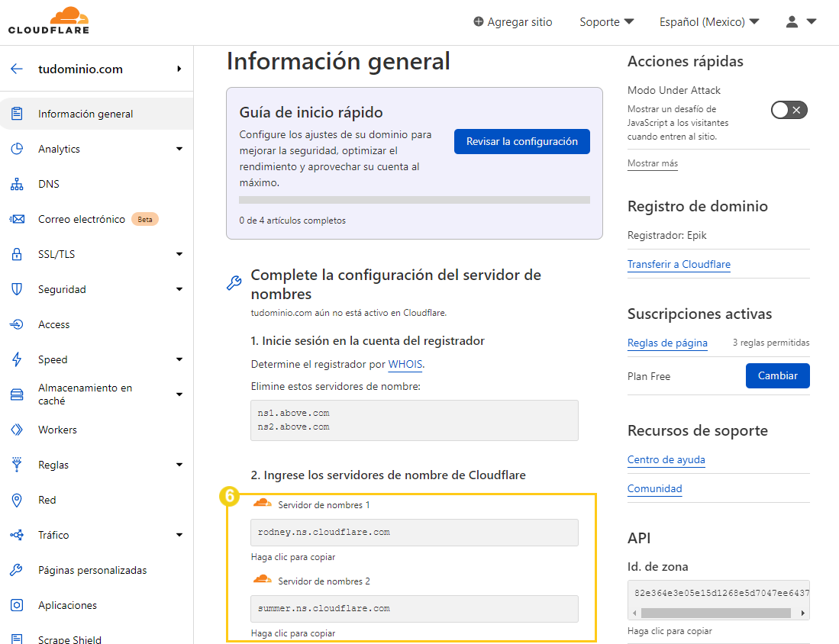This screenshot has width=839, height=644.
Task: Click the wrench icon beside Complete la configuración
Action: click(x=234, y=282)
